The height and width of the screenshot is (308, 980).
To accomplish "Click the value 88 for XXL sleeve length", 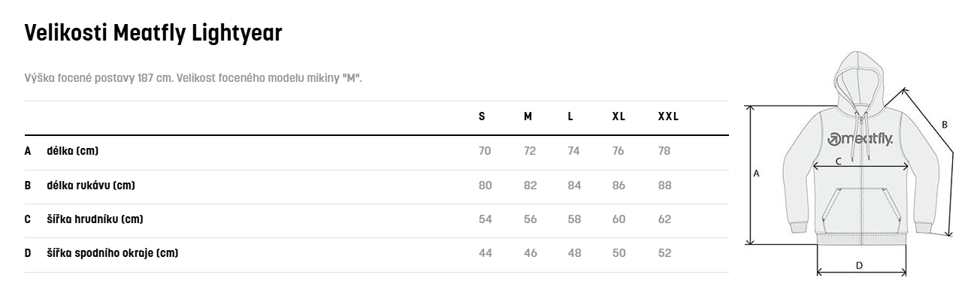I will (664, 186).
